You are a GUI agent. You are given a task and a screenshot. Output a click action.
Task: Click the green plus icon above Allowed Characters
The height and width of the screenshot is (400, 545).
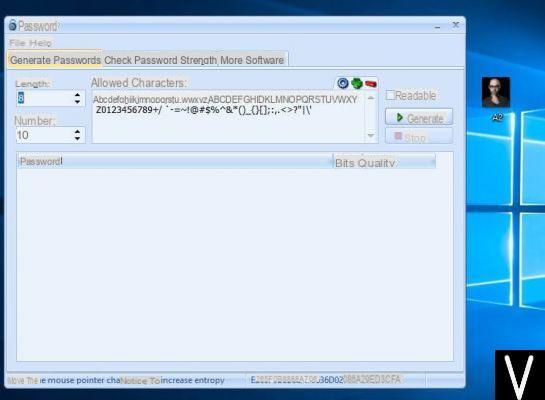[x=357, y=83]
